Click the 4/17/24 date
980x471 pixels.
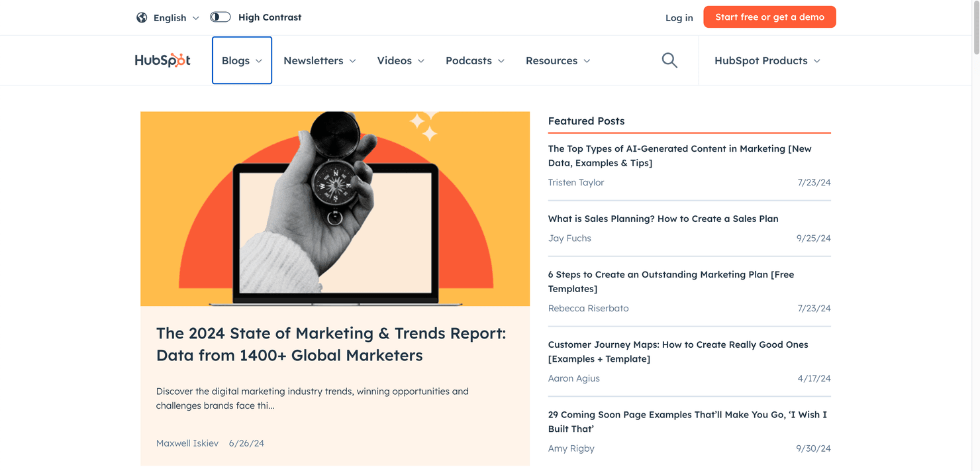pyautogui.click(x=814, y=378)
